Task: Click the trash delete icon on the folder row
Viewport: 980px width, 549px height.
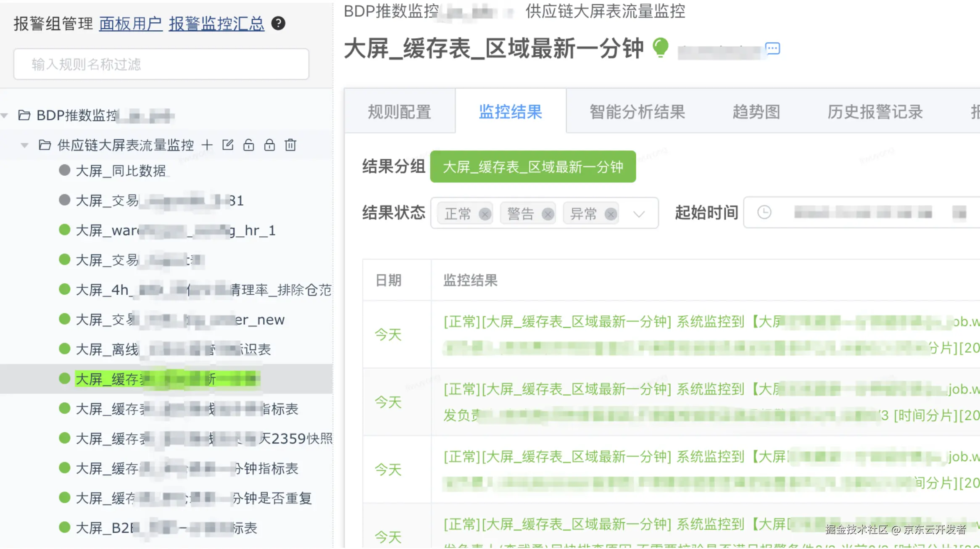Action: tap(290, 145)
